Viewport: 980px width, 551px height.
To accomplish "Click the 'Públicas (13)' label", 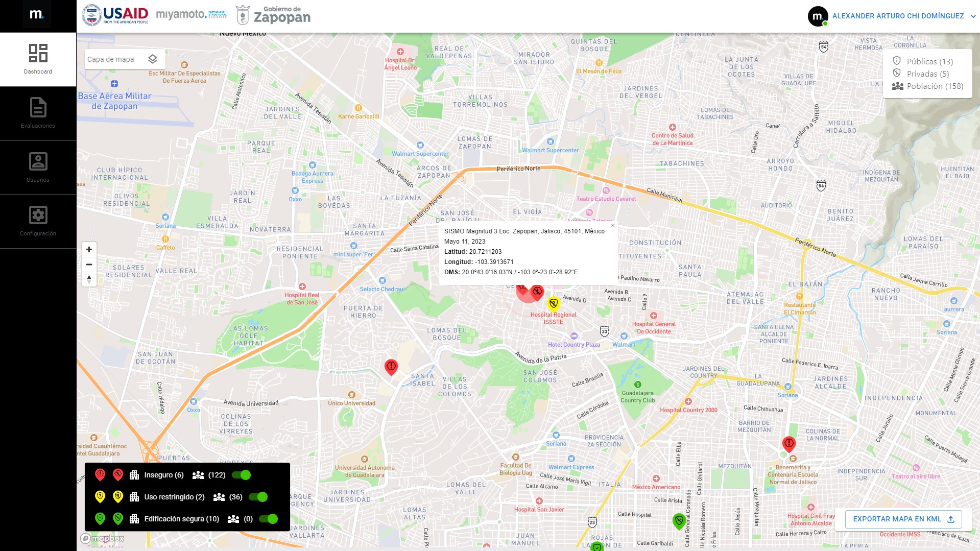I will click(x=930, y=61).
